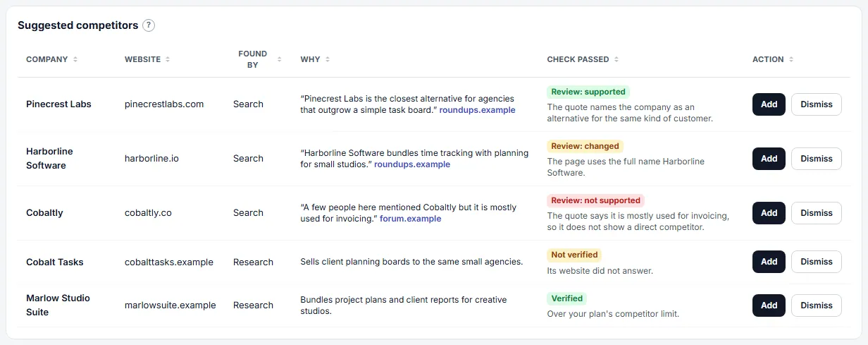Click the Suggested competitors heading
The image size is (868, 345).
[x=77, y=25]
